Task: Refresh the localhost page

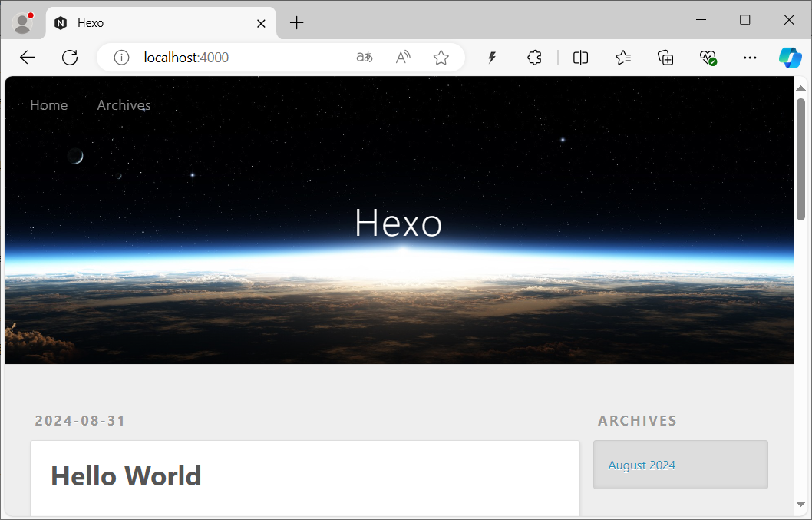Action: coord(70,58)
